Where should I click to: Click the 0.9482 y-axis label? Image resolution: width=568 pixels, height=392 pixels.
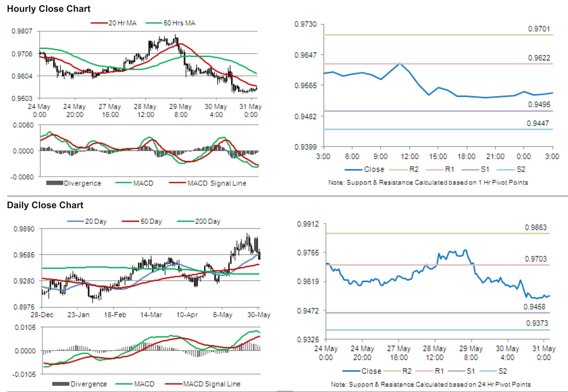pos(305,116)
